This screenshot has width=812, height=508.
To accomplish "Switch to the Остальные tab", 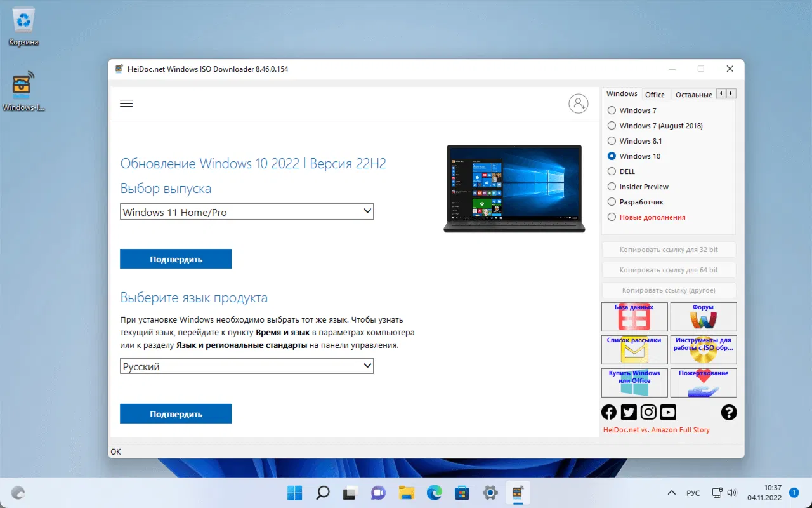I will coord(694,94).
